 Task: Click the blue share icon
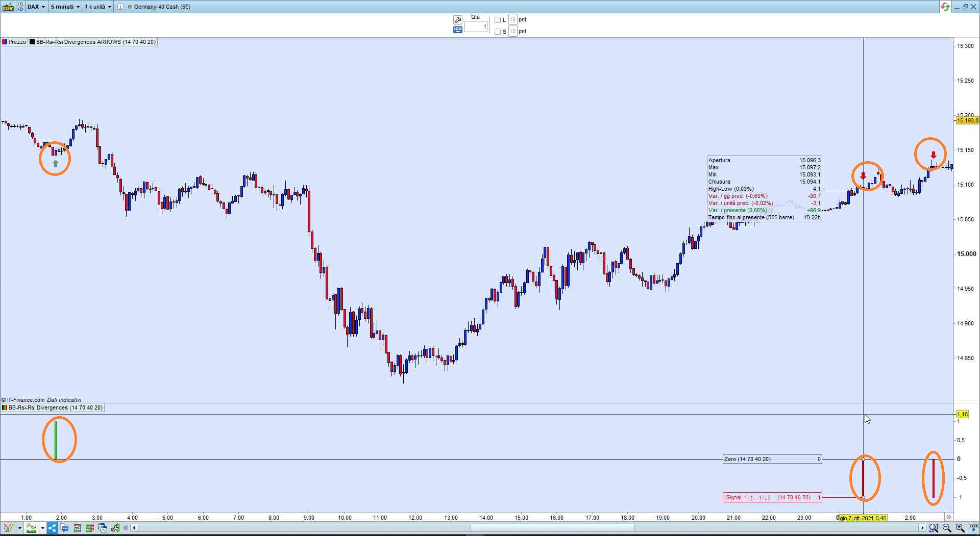(x=52, y=528)
